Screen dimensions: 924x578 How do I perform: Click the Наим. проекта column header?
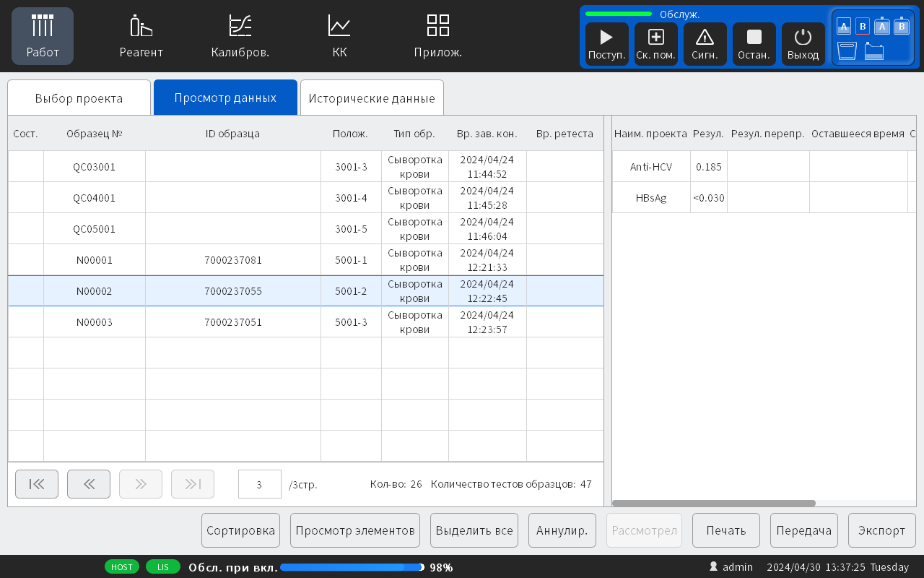click(x=651, y=134)
